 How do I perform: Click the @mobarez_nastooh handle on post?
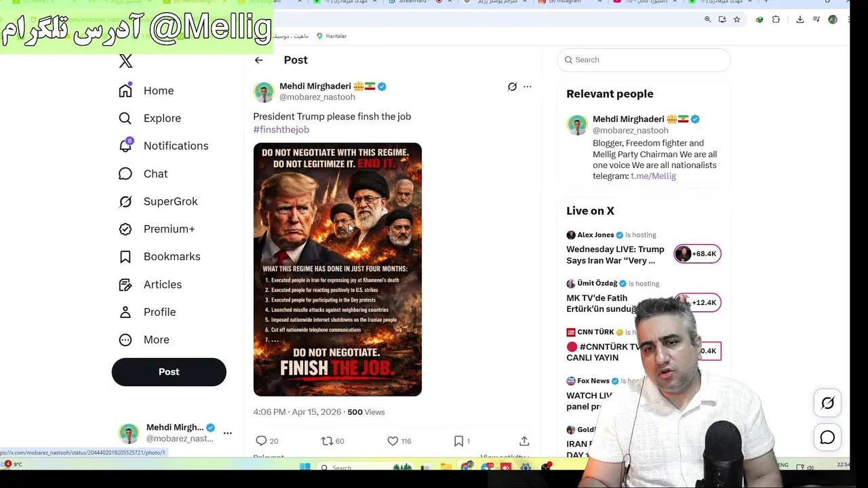coord(317,97)
